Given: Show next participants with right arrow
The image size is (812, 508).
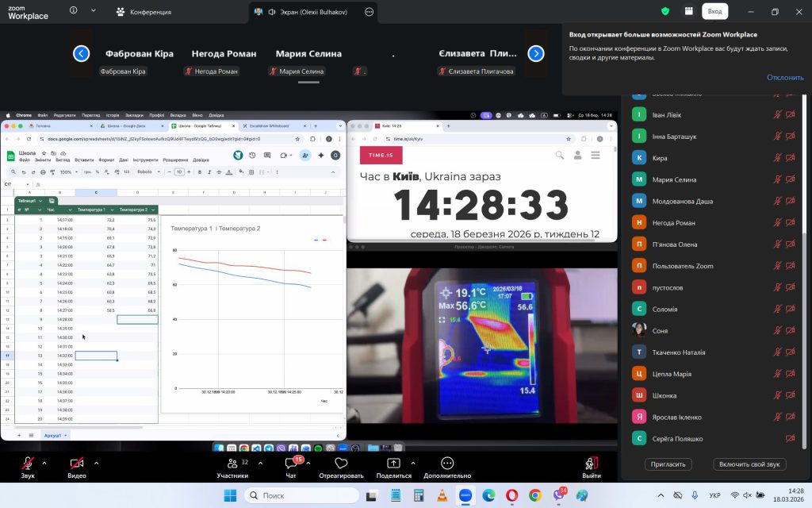Looking at the screenshot, I should point(536,54).
